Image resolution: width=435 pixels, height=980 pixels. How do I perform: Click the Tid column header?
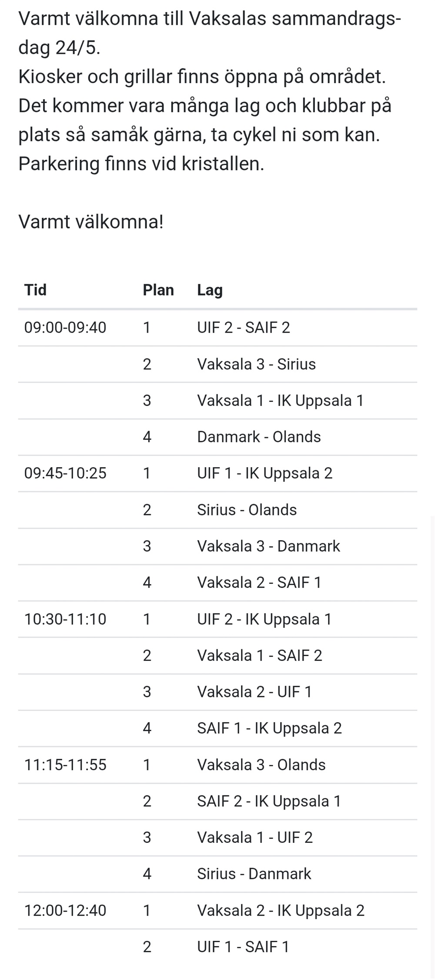[x=35, y=290]
